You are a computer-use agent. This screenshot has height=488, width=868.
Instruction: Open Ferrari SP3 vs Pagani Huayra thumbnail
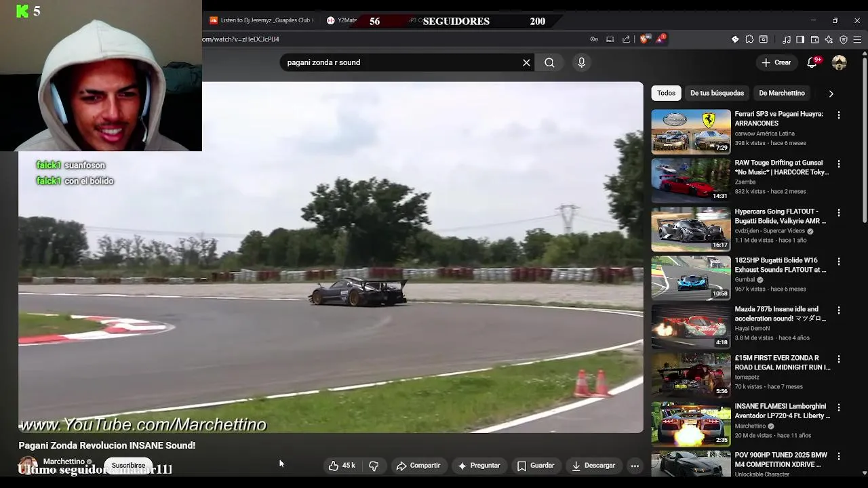point(691,131)
